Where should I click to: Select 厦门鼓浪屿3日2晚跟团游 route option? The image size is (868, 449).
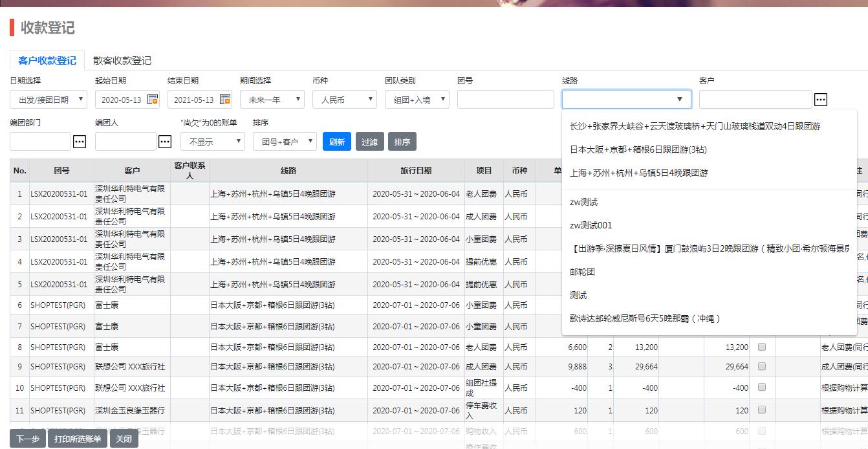pyautogui.click(x=710, y=248)
